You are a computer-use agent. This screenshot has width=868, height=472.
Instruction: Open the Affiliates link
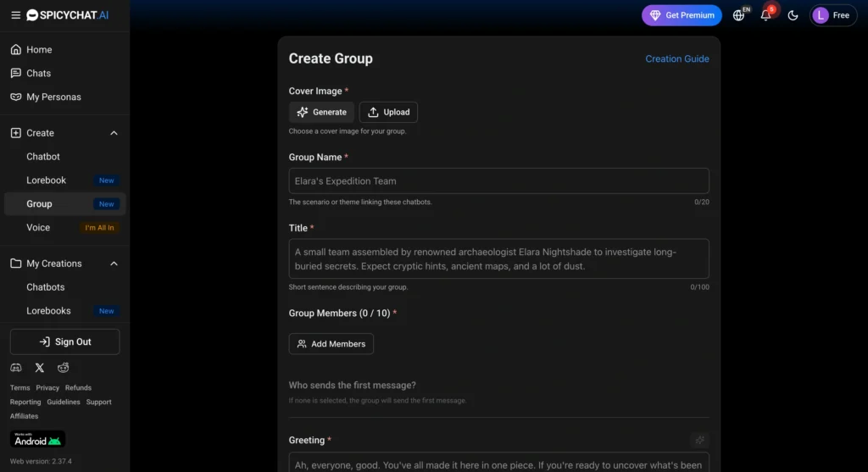click(x=24, y=416)
